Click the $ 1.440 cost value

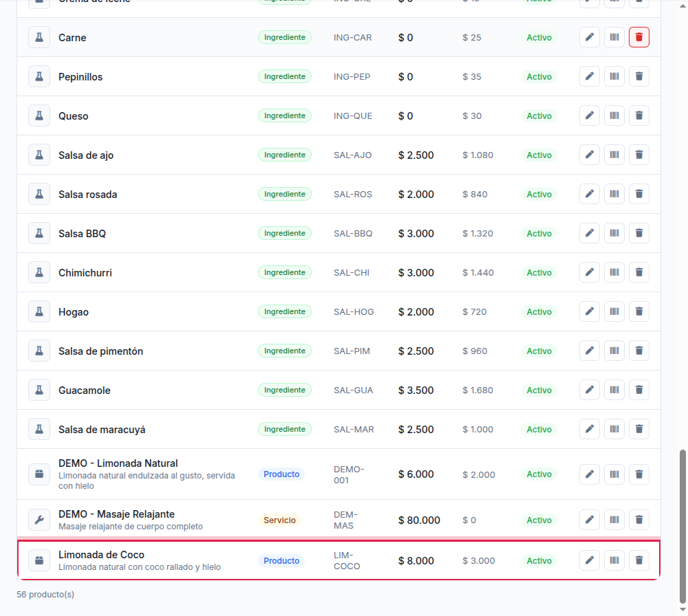478,273
